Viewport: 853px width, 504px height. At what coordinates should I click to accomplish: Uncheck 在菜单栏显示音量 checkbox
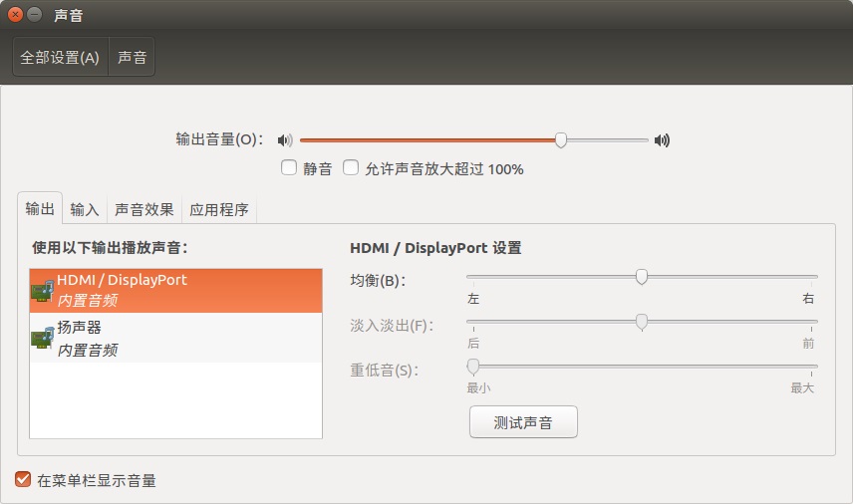coord(23,480)
